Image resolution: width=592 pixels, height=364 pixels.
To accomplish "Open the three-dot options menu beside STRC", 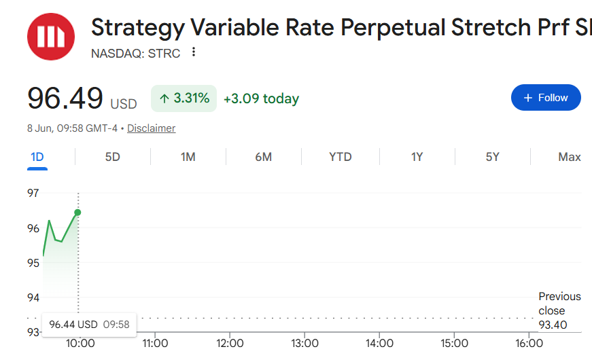I will [x=194, y=52].
